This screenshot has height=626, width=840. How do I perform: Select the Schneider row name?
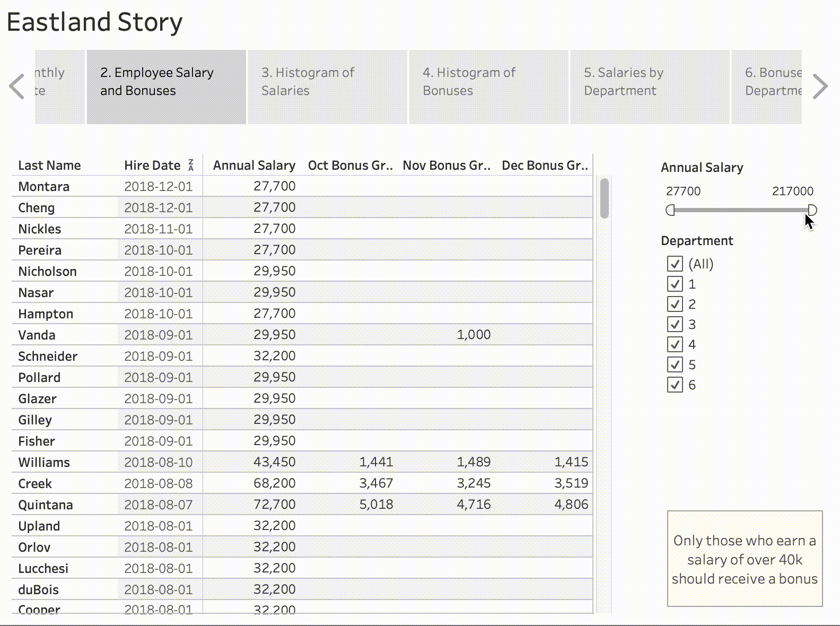[48, 357]
